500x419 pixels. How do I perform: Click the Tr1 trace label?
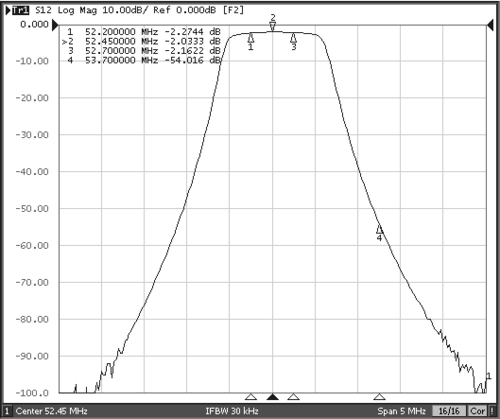[21, 10]
